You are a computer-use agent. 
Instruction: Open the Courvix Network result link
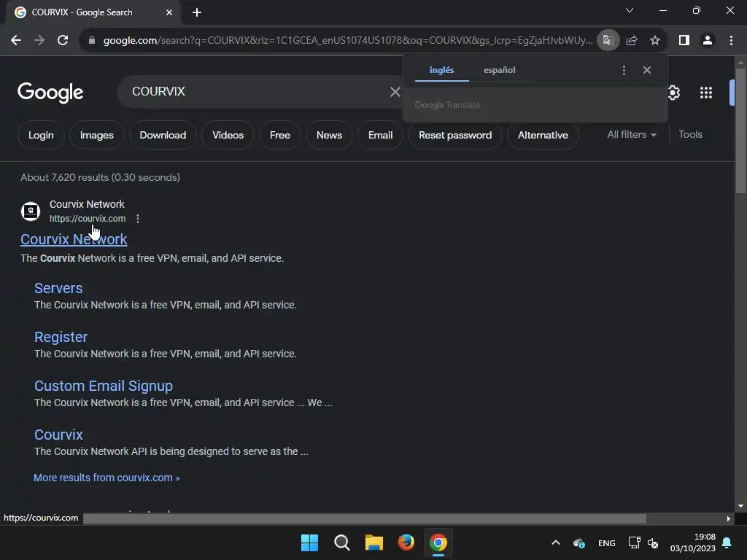pyautogui.click(x=74, y=239)
